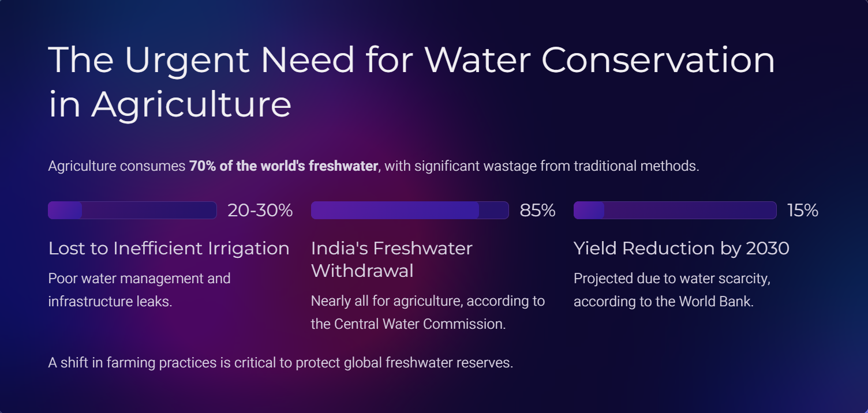Click the closing sentence about farming practices shift
868x413 pixels.
(280, 363)
